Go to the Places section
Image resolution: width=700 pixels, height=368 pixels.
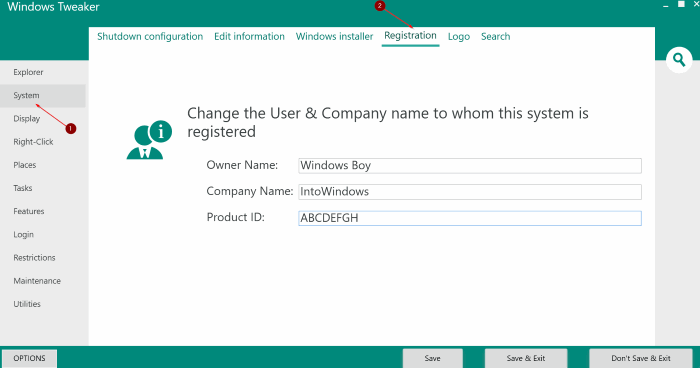pyautogui.click(x=43, y=165)
